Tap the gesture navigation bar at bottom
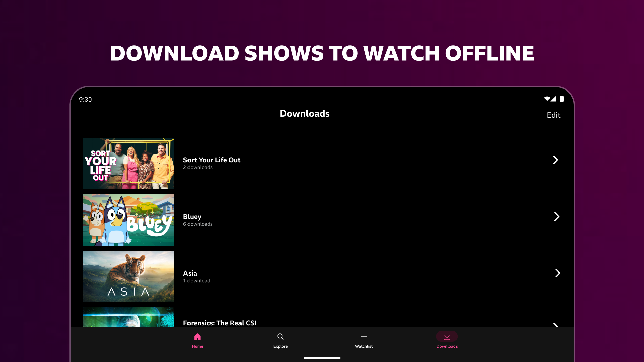This screenshot has height=362, width=644. (x=322, y=358)
